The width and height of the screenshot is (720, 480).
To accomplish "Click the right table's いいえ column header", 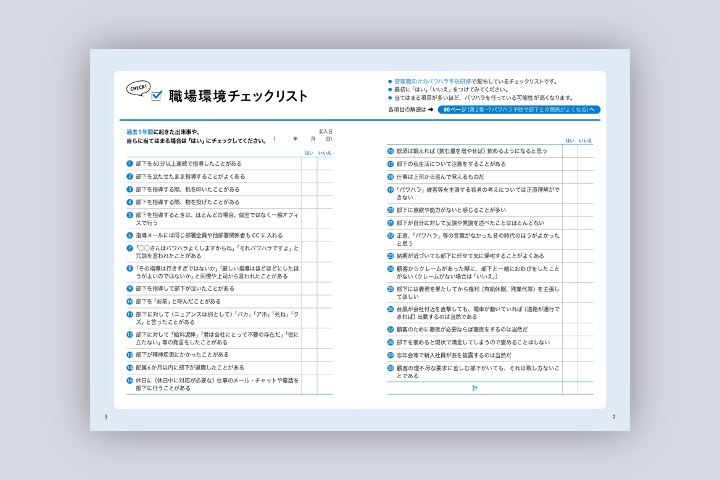I will pyautogui.click(x=585, y=141).
